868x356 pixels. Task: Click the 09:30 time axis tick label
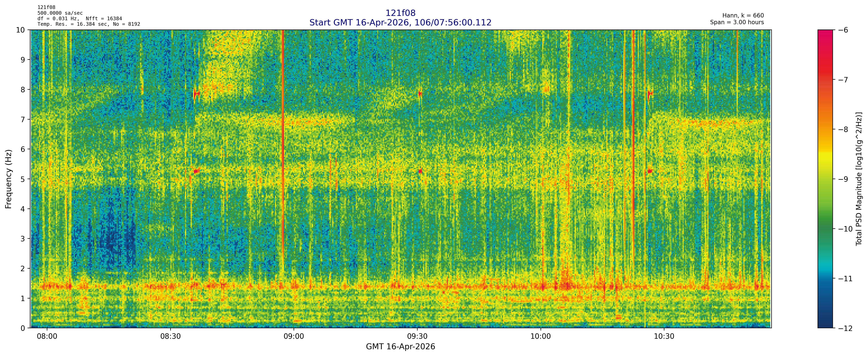coord(417,336)
